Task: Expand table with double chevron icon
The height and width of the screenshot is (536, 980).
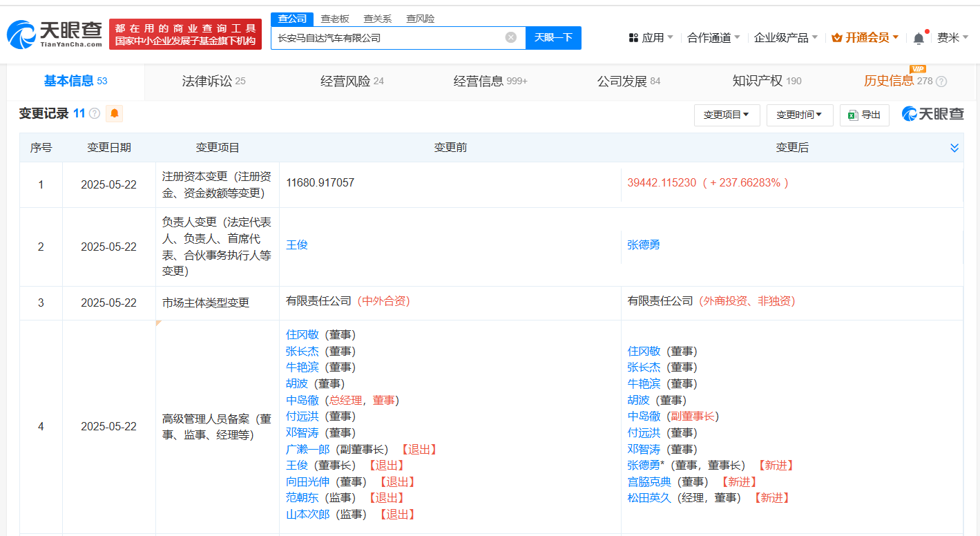Action: [x=954, y=148]
